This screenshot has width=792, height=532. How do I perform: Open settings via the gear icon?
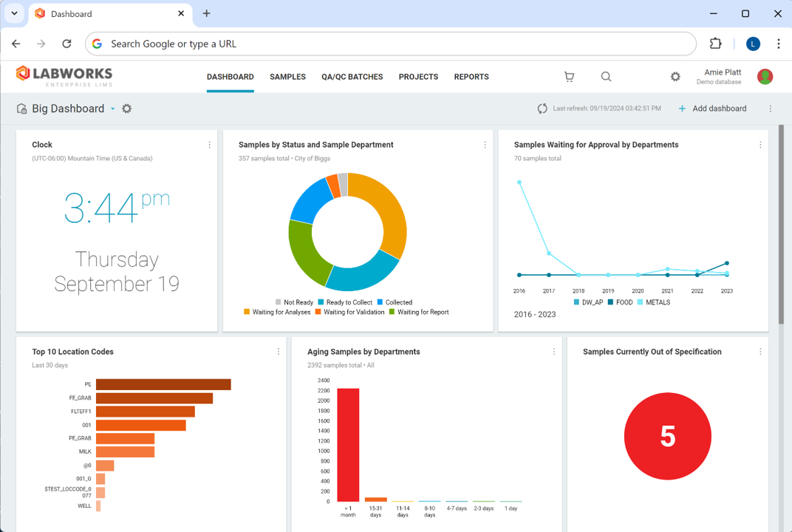[675, 76]
